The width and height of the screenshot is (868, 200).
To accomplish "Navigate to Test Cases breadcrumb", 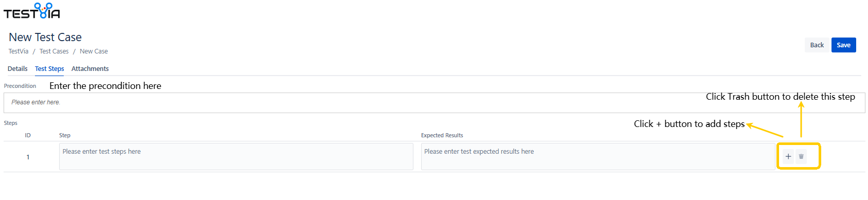I will (54, 51).
